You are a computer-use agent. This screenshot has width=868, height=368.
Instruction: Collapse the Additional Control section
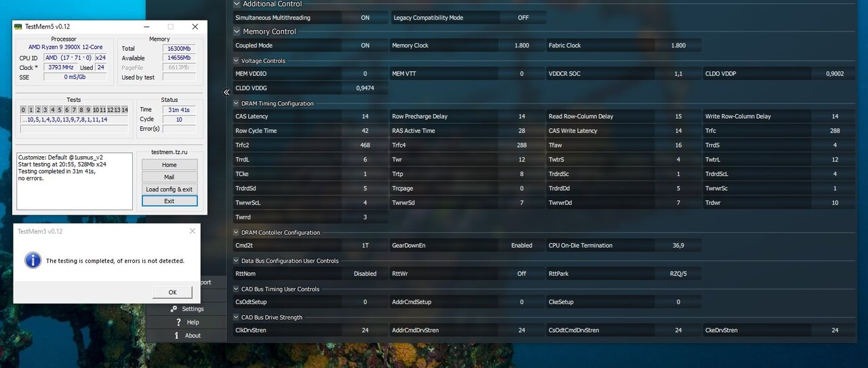(237, 4)
